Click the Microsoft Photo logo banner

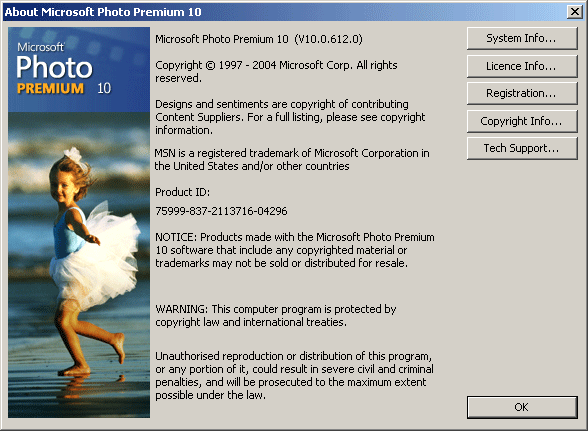79,69
